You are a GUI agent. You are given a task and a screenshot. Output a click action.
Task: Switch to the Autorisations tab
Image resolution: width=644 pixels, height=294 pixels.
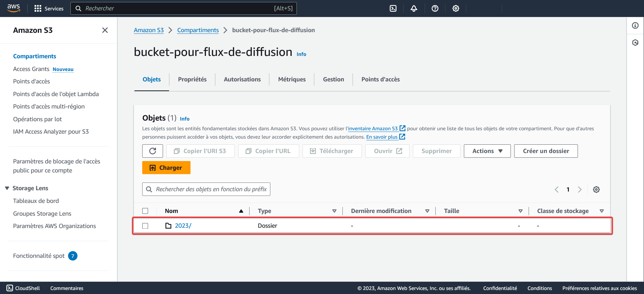242,79
